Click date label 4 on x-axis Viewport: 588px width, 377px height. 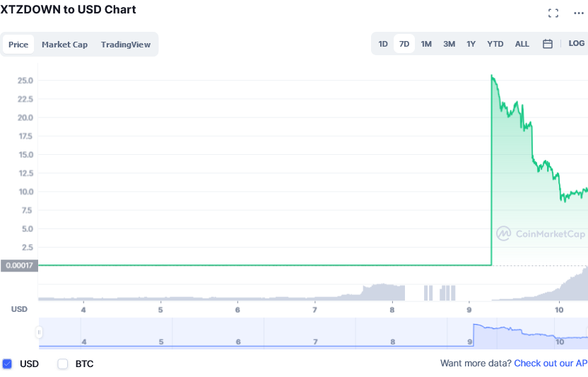(x=83, y=310)
